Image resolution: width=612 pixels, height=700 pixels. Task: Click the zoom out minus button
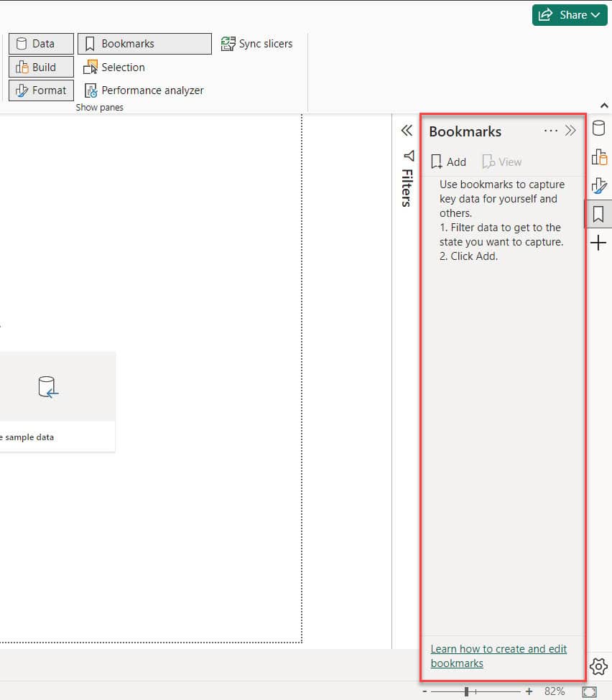click(x=425, y=691)
